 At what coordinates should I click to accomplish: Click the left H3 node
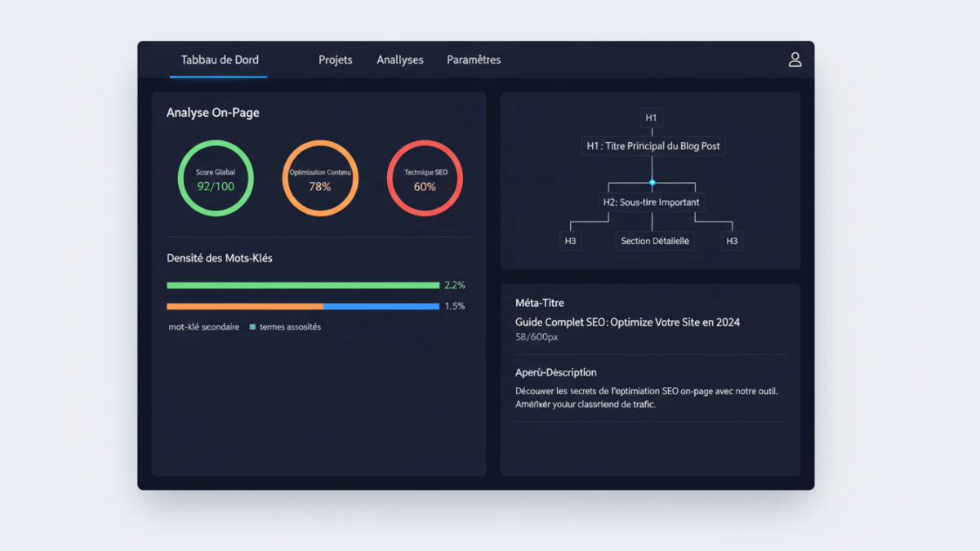tap(570, 241)
